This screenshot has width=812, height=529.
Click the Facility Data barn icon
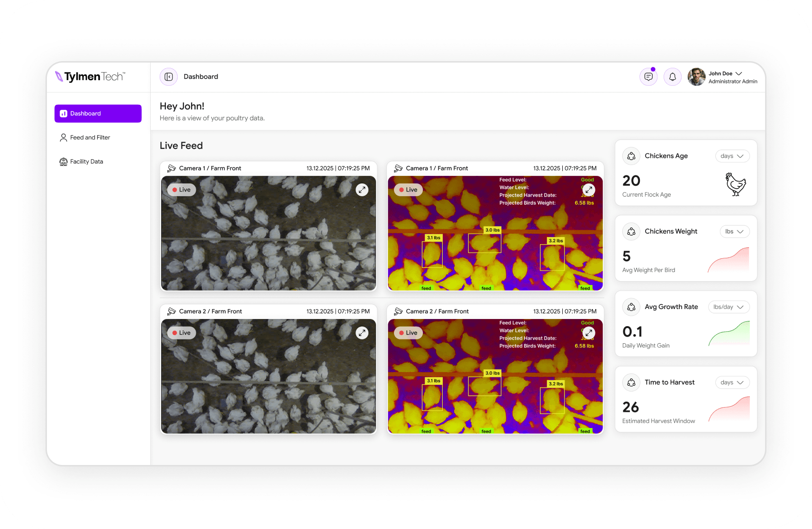pos(64,162)
